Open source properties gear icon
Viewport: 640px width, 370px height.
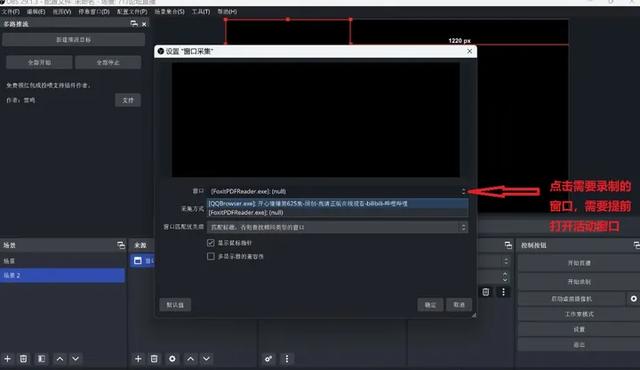pos(172,359)
